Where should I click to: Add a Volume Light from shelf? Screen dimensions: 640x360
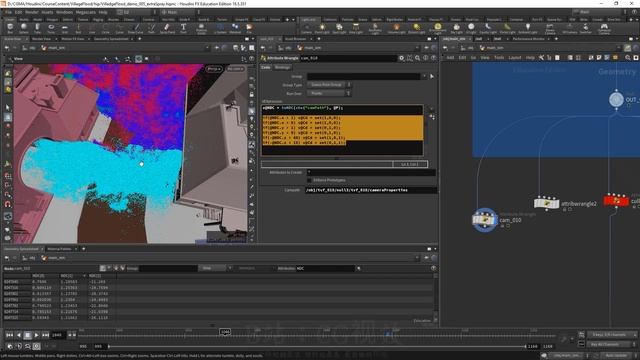coord(396,29)
